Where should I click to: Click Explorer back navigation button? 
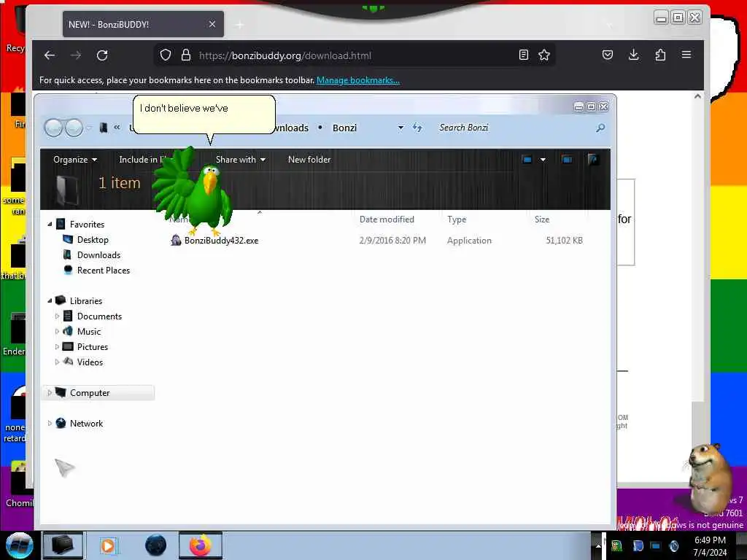53,128
